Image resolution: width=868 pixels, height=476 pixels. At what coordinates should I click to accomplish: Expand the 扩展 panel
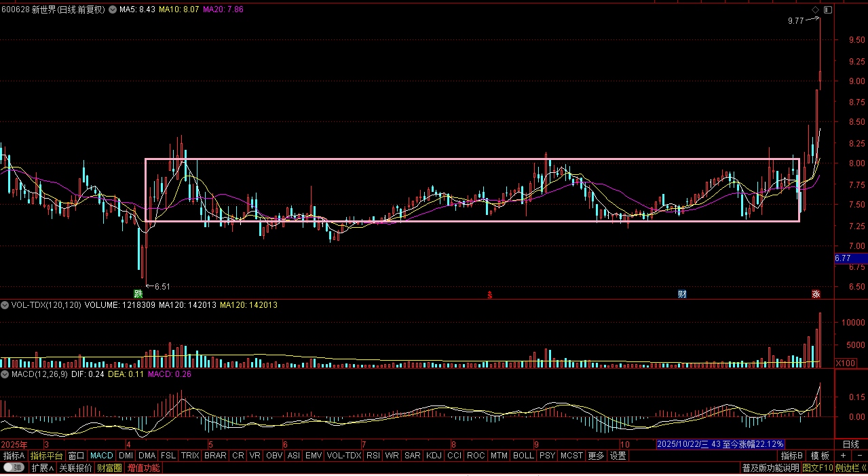43,468
